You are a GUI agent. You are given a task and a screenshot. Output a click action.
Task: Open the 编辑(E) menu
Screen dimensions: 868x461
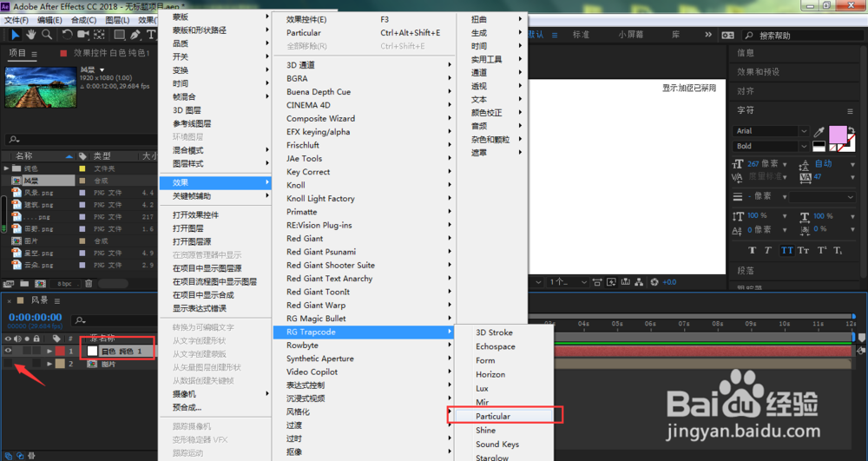tap(49, 20)
